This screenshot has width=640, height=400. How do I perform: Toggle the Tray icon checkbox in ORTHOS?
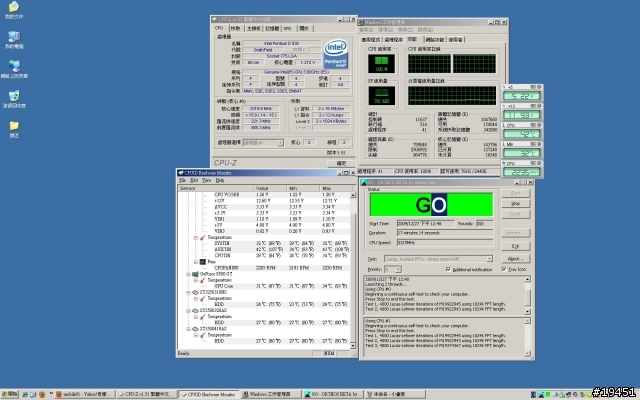pyautogui.click(x=504, y=269)
